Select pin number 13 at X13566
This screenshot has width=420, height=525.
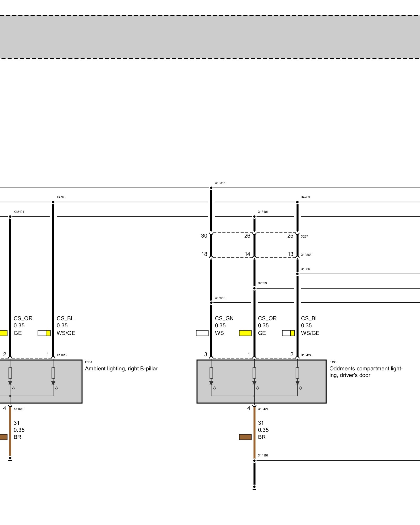290,254
